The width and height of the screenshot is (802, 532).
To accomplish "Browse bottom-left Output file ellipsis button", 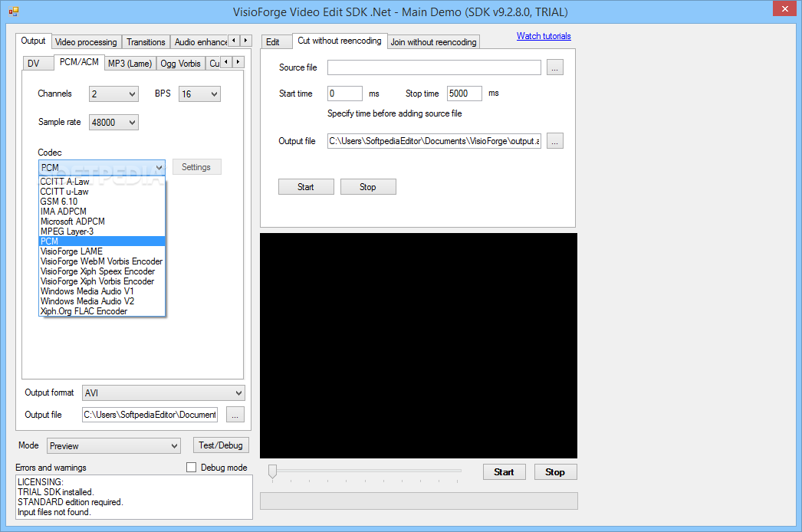I will (235, 415).
